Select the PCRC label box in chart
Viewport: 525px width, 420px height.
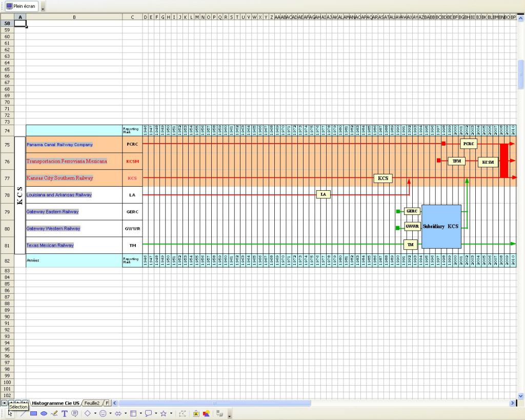[469, 144]
